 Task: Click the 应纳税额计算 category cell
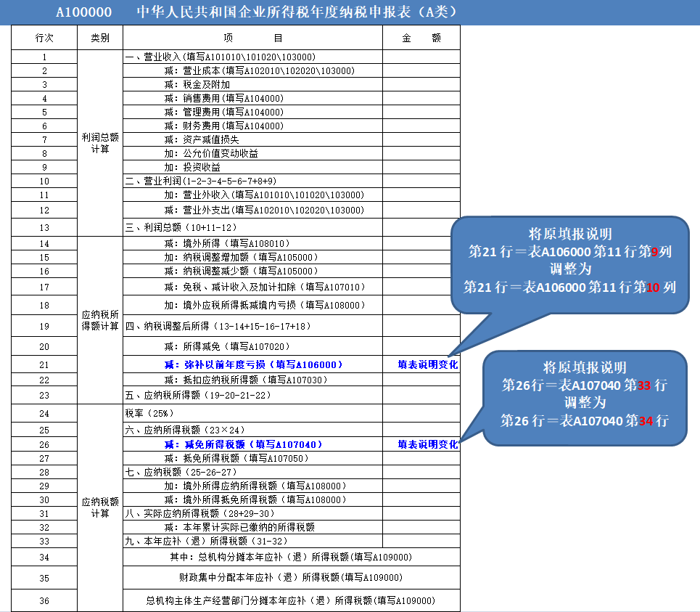[100, 507]
